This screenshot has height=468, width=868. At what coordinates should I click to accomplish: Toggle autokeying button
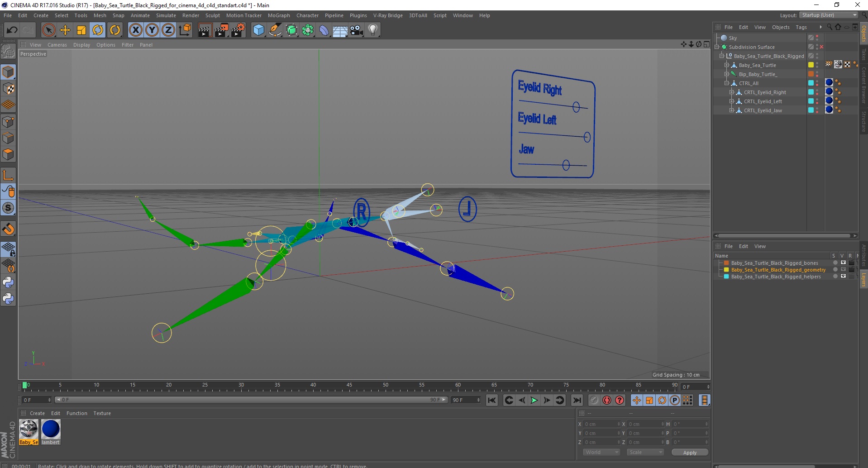coord(607,400)
